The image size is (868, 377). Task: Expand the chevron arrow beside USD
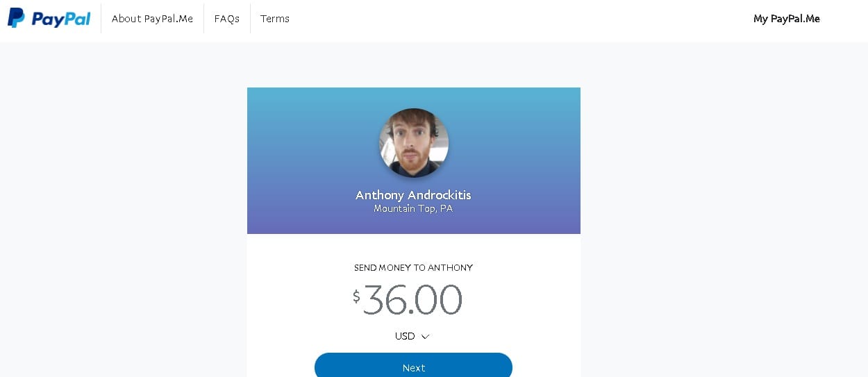tap(426, 337)
